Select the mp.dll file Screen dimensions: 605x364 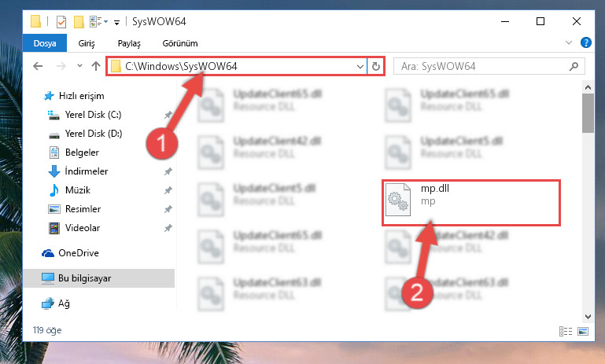tap(471, 202)
